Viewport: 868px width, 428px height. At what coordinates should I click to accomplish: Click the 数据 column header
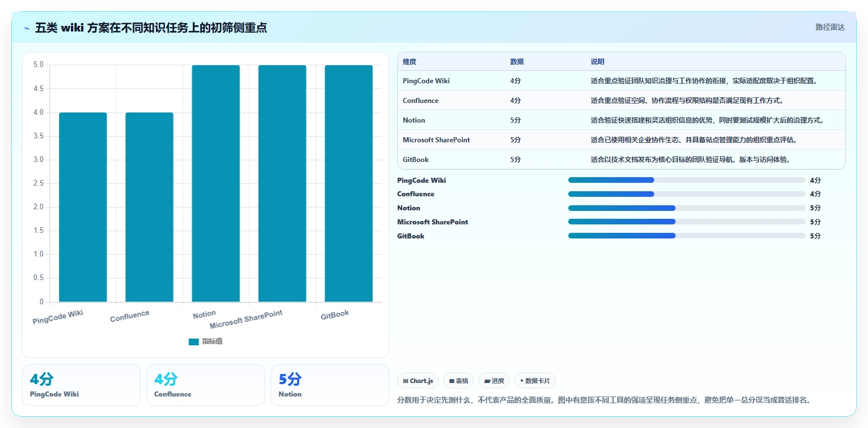click(x=517, y=62)
